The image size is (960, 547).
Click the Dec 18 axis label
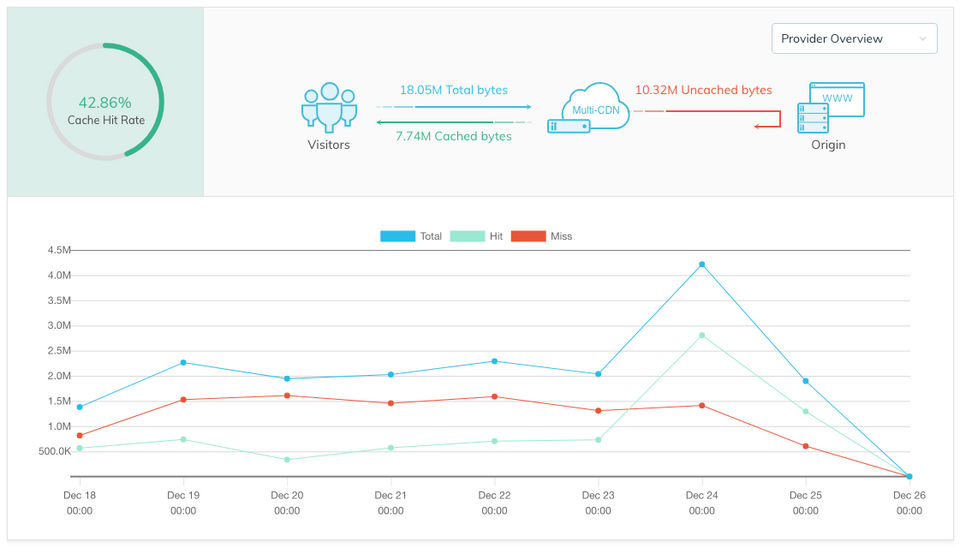click(x=80, y=503)
